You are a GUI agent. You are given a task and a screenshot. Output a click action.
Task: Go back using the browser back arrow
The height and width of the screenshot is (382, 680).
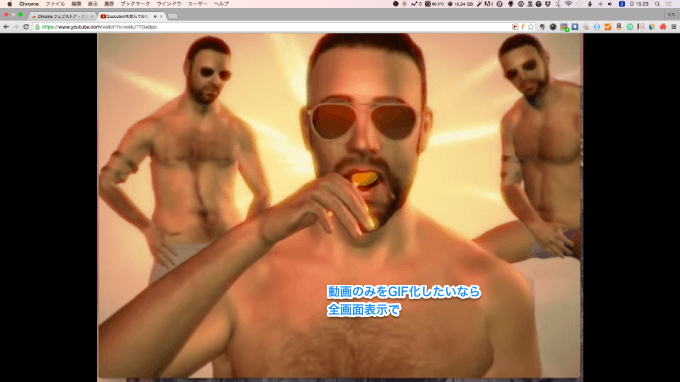pyautogui.click(x=6, y=27)
